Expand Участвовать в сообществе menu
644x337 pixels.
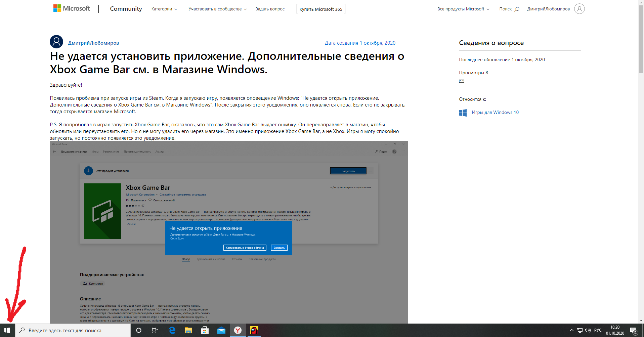[x=218, y=9]
